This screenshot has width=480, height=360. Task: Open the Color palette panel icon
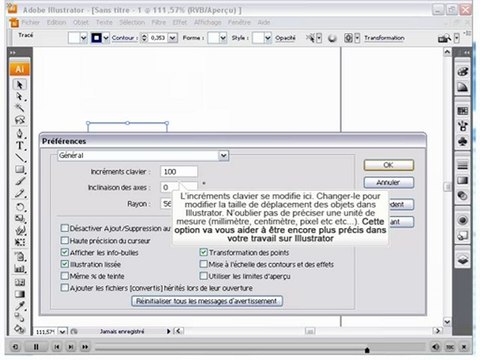click(x=463, y=71)
